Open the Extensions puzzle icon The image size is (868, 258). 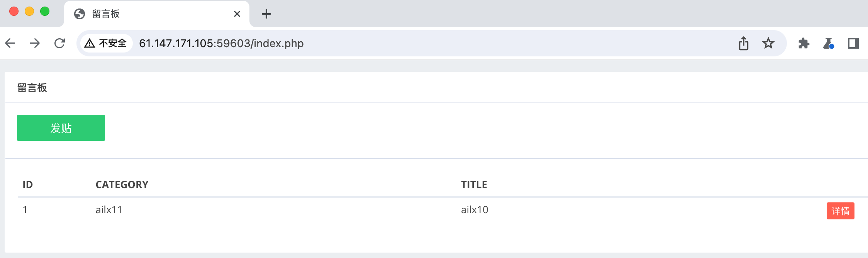[x=804, y=43]
